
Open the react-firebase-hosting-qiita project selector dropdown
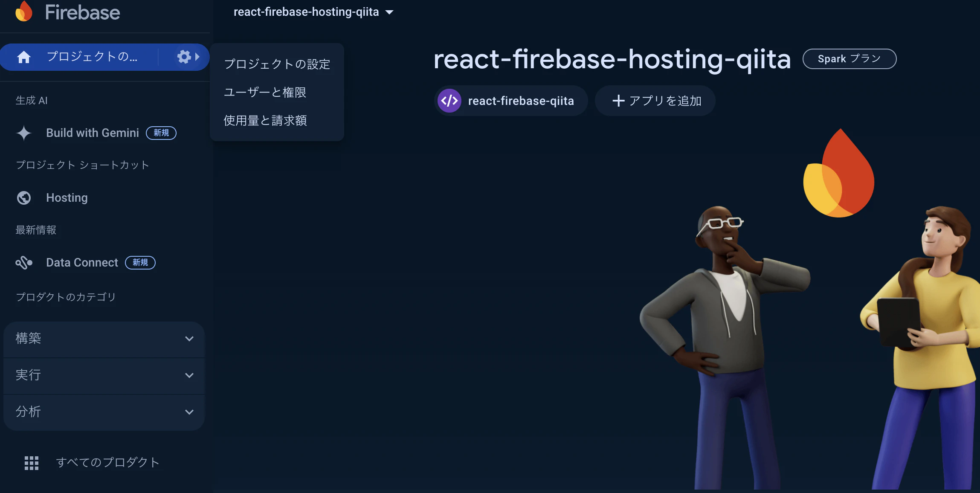[313, 12]
